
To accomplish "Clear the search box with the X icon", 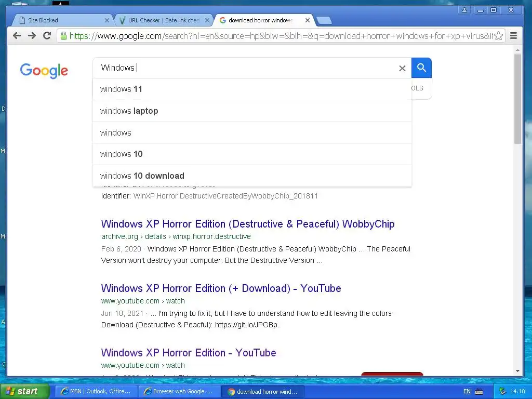I will 403,68.
